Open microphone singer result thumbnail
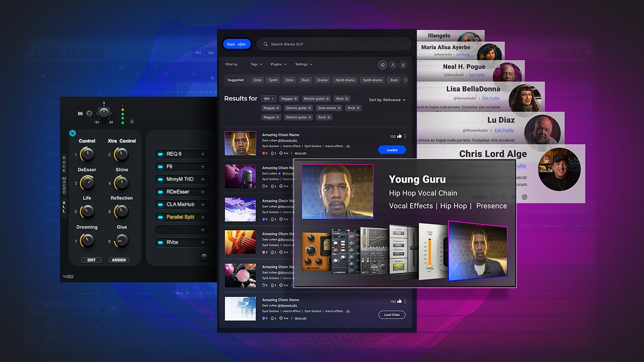Image resolution: width=644 pixels, height=362 pixels. (240, 176)
